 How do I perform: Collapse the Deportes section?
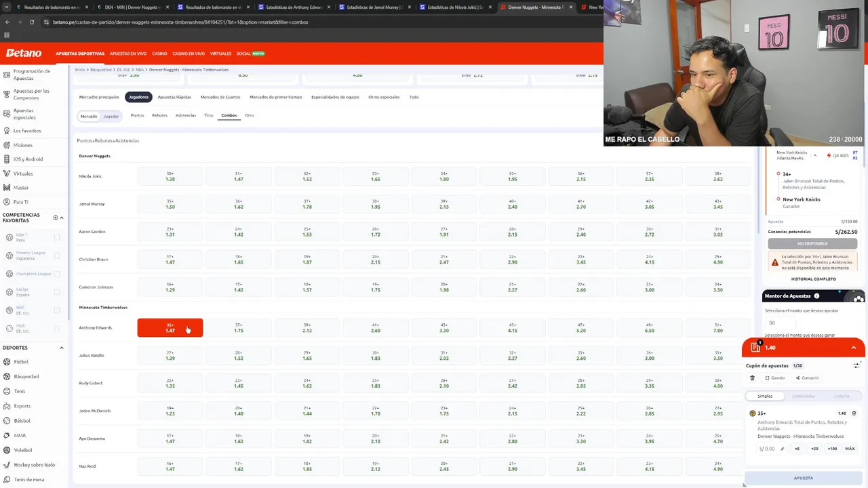pos(62,348)
